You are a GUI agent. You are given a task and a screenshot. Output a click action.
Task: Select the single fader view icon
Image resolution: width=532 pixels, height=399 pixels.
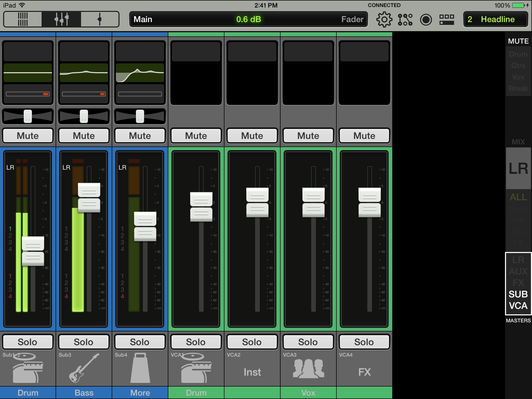[100, 19]
